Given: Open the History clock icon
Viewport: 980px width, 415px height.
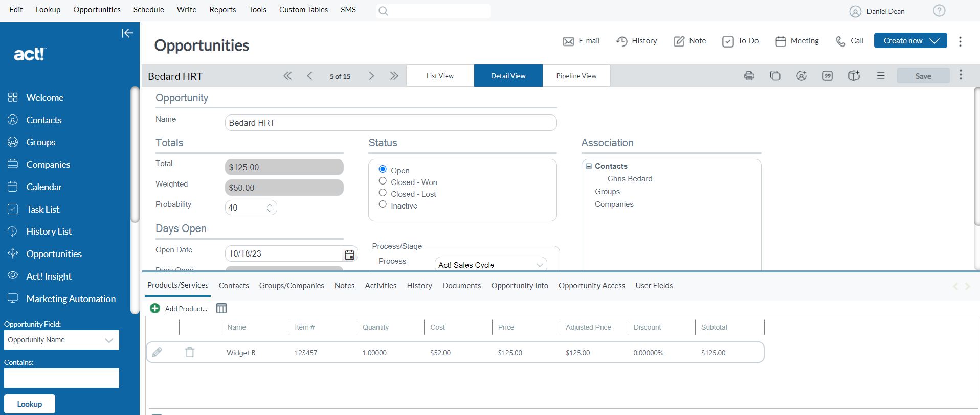Looking at the screenshot, I should pos(621,41).
